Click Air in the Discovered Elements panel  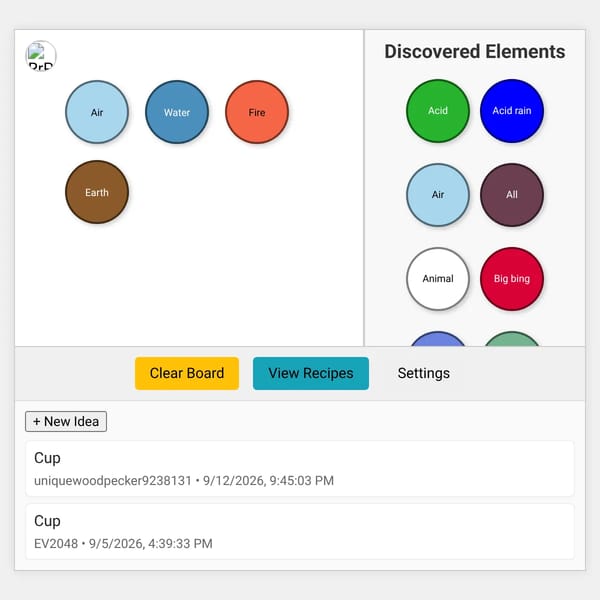point(438,195)
